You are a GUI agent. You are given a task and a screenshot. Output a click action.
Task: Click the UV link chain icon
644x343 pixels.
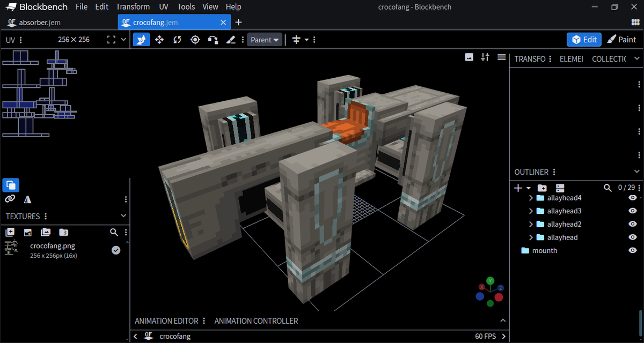(10, 199)
